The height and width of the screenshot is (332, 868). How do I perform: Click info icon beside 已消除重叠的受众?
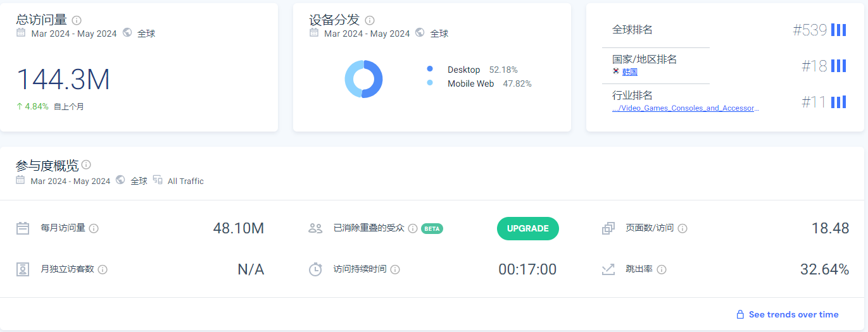tap(413, 228)
